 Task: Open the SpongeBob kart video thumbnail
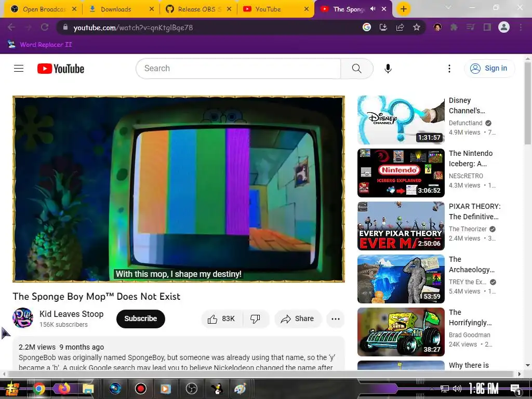tap(401, 331)
